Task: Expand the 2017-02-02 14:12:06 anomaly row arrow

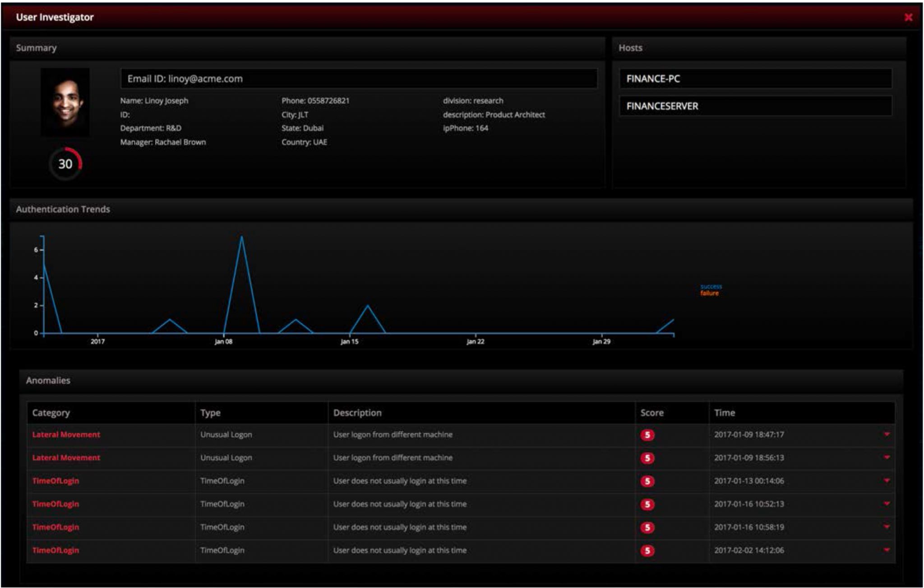Action: 887,550
